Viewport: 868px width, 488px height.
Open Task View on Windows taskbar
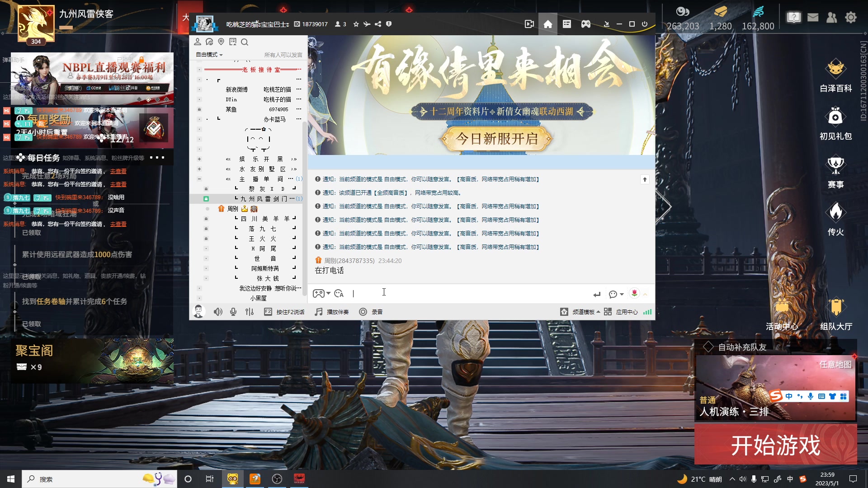click(209, 479)
